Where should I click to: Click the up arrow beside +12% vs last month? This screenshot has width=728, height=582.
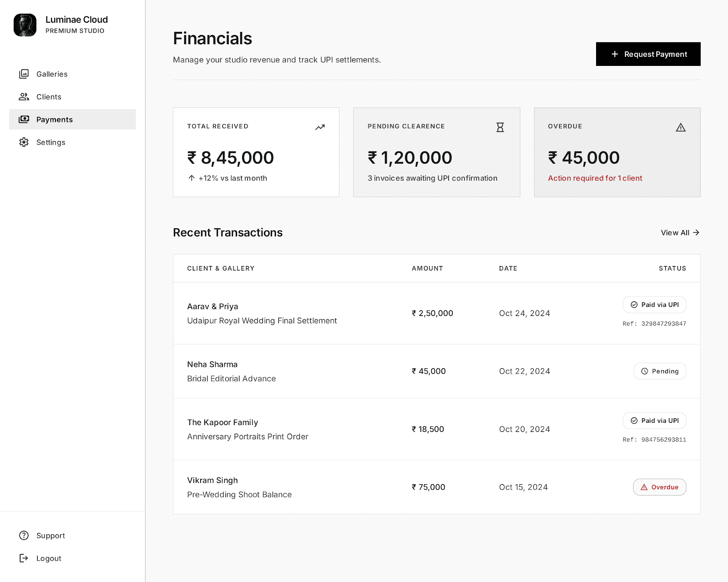pyautogui.click(x=192, y=178)
